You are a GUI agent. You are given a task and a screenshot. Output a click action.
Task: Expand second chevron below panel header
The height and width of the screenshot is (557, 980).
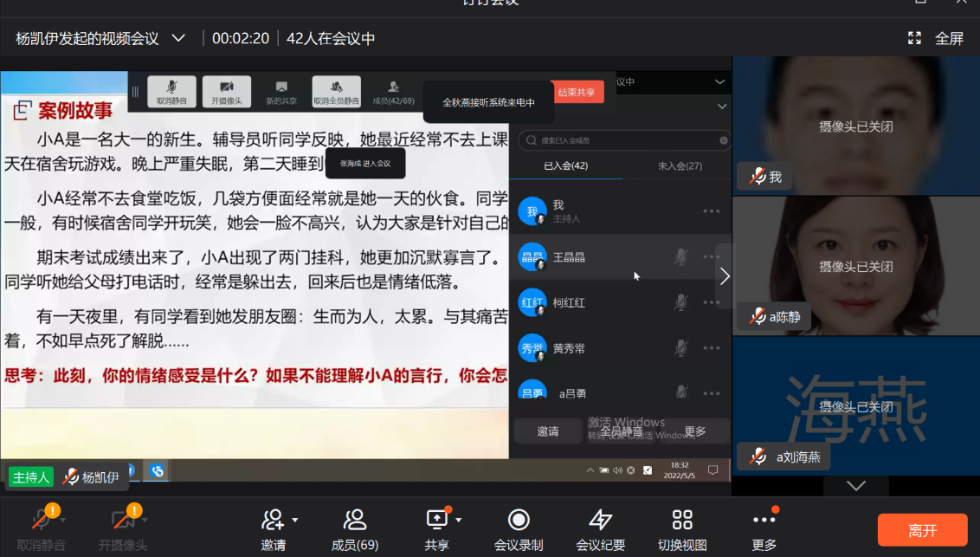pos(722,107)
